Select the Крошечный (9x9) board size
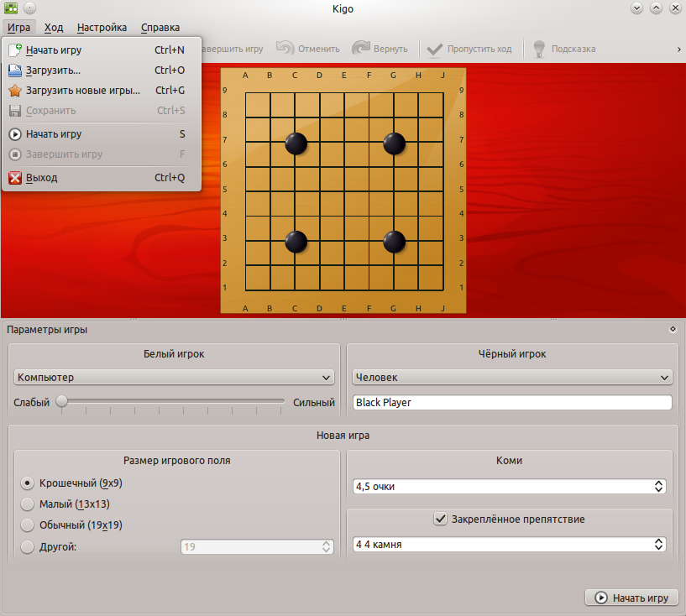The width and height of the screenshot is (686, 616). [x=27, y=483]
